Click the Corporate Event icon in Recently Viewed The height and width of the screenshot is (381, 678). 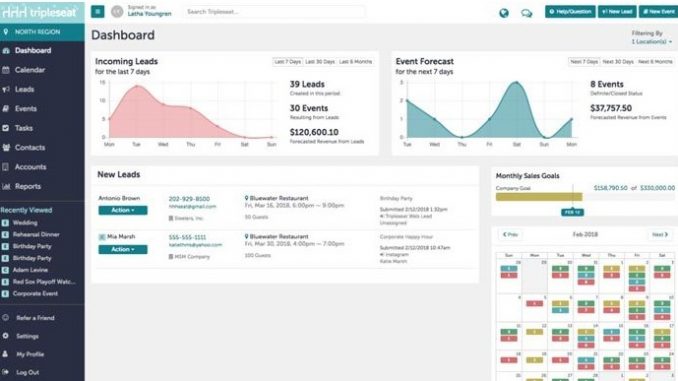tap(5, 294)
